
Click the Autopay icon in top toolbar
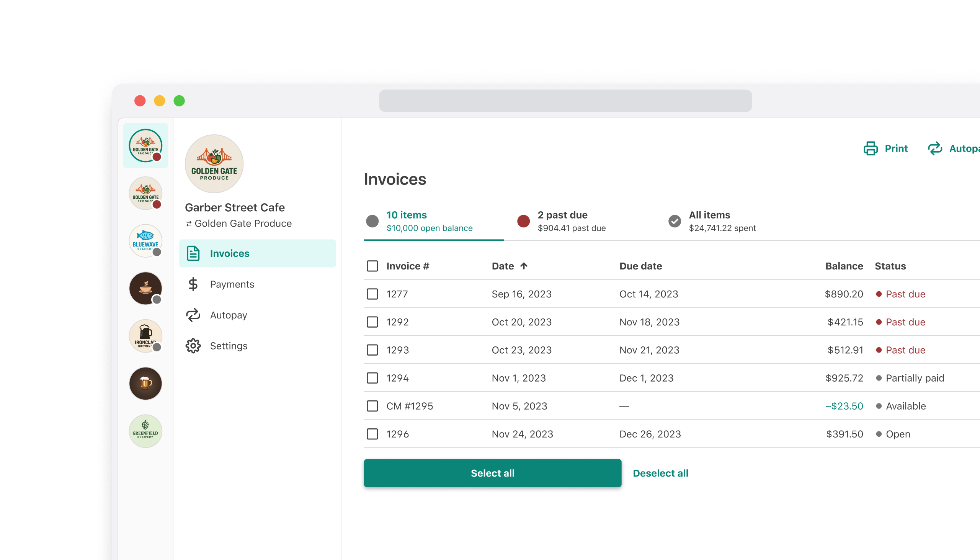[x=935, y=149]
